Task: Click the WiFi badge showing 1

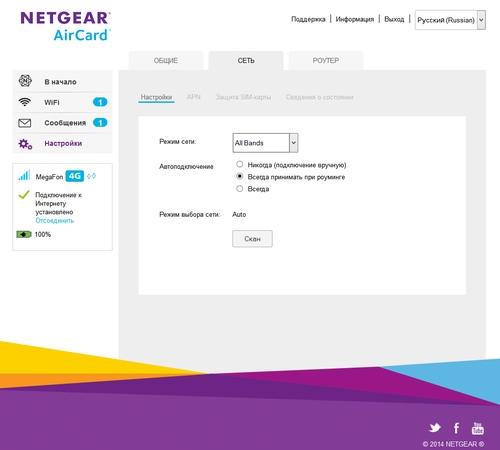Action: point(100,102)
